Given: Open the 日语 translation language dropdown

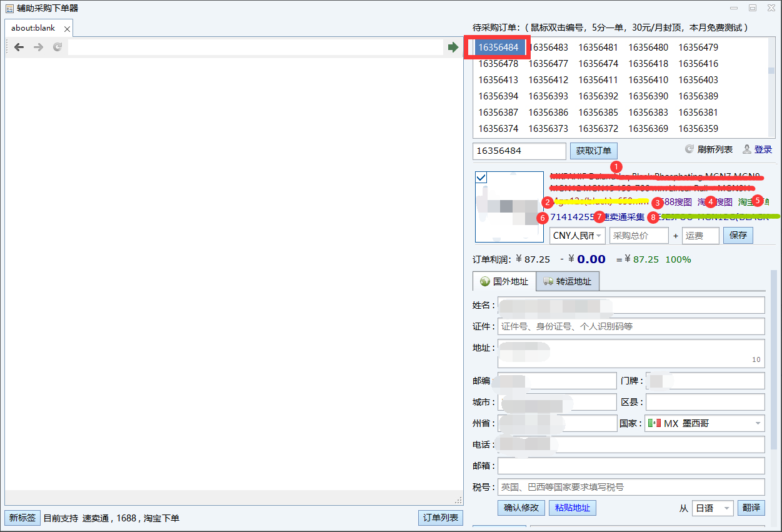Looking at the screenshot, I should (713, 508).
